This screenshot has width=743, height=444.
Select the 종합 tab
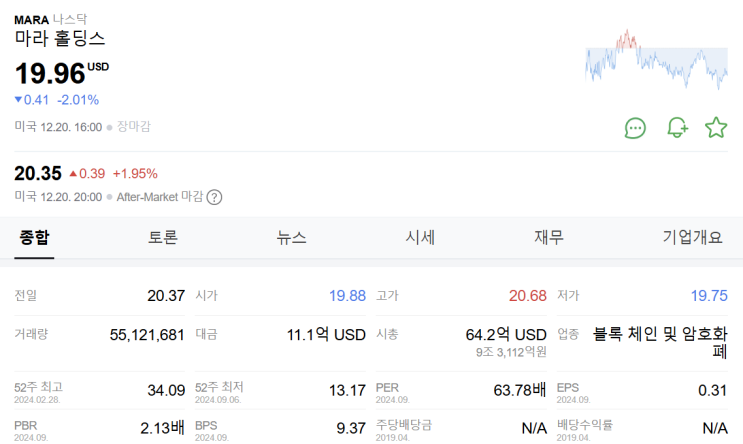point(34,238)
